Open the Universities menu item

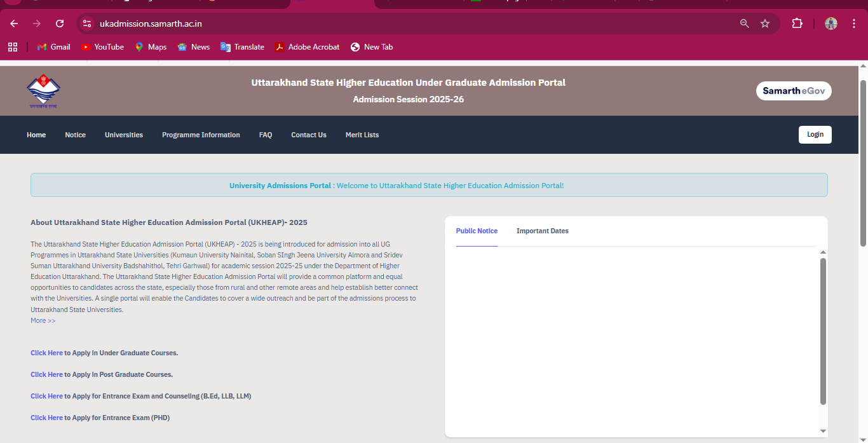click(124, 134)
